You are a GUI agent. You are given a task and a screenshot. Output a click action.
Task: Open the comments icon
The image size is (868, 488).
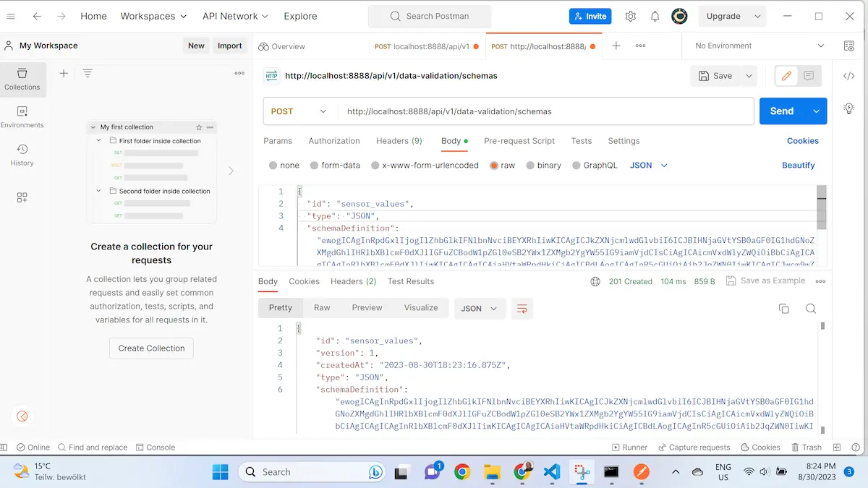coord(809,76)
